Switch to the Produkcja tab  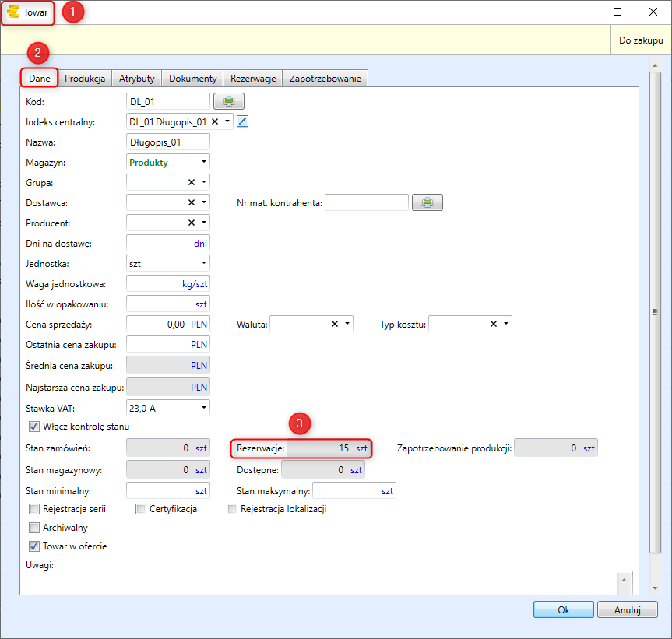tap(85, 79)
